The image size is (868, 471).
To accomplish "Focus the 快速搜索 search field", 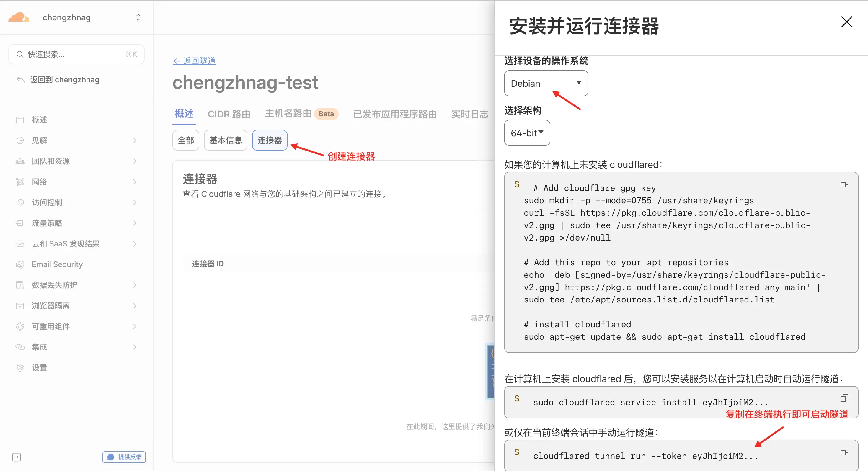I will 76,54.
